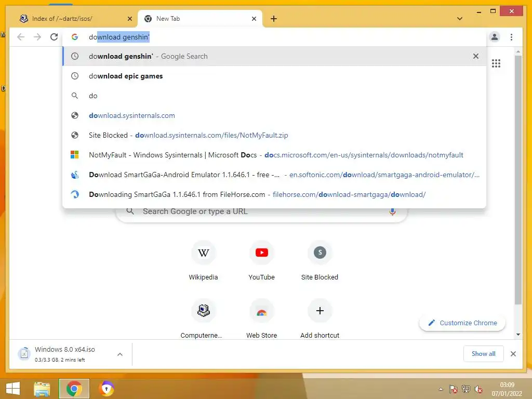Click the network tray icon
The height and width of the screenshot is (399, 532).
(x=466, y=389)
